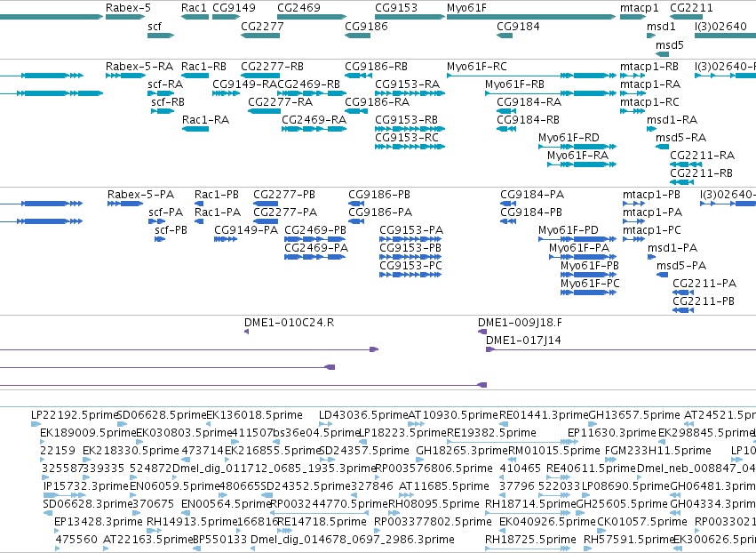Click the Rac1 gene in top track
This screenshot has width=756, height=553.
click(195, 17)
